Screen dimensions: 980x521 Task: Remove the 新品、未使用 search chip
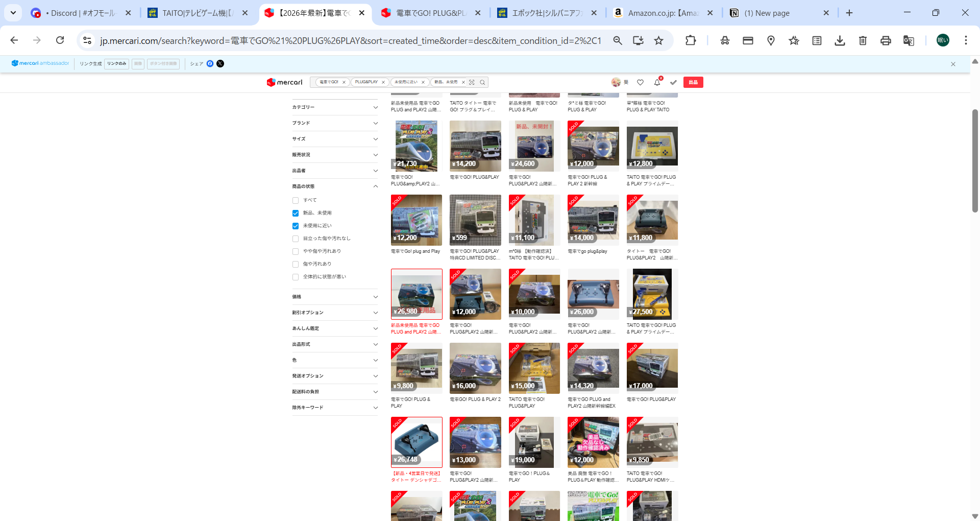pos(463,82)
